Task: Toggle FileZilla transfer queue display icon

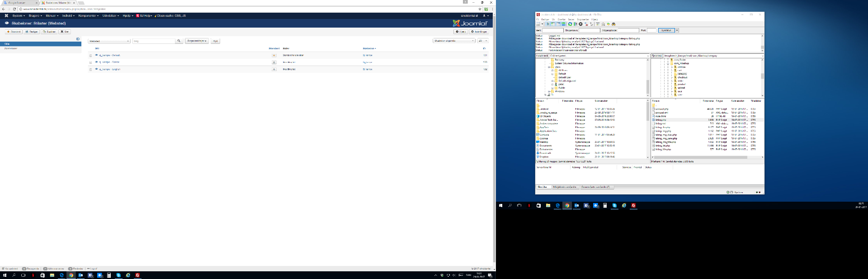Action: point(563,24)
